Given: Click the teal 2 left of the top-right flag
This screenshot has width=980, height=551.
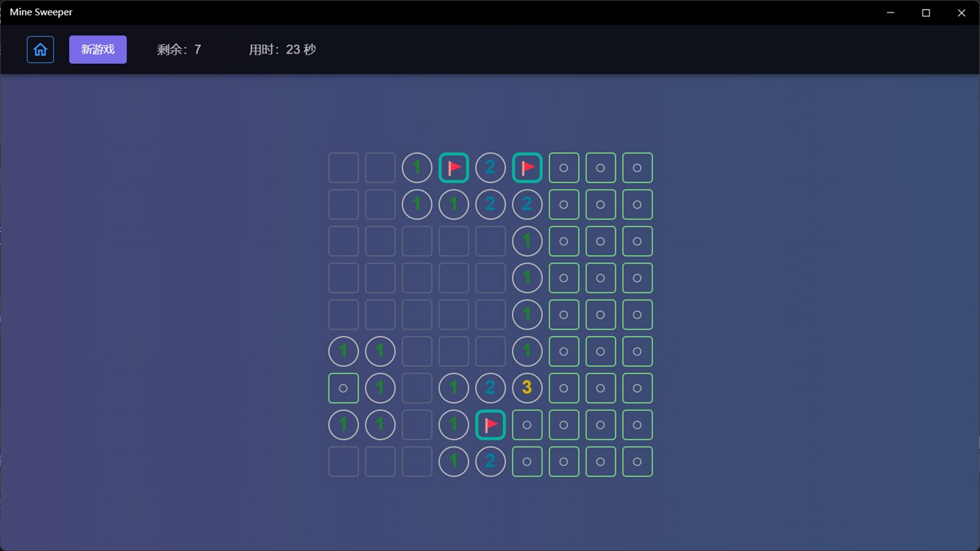Looking at the screenshot, I should click(x=490, y=167).
